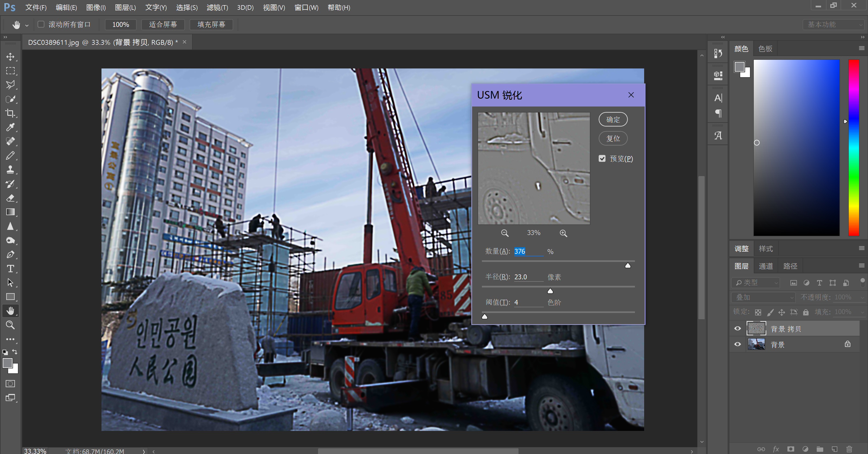
Task: Select the Crop tool
Action: tap(10, 113)
